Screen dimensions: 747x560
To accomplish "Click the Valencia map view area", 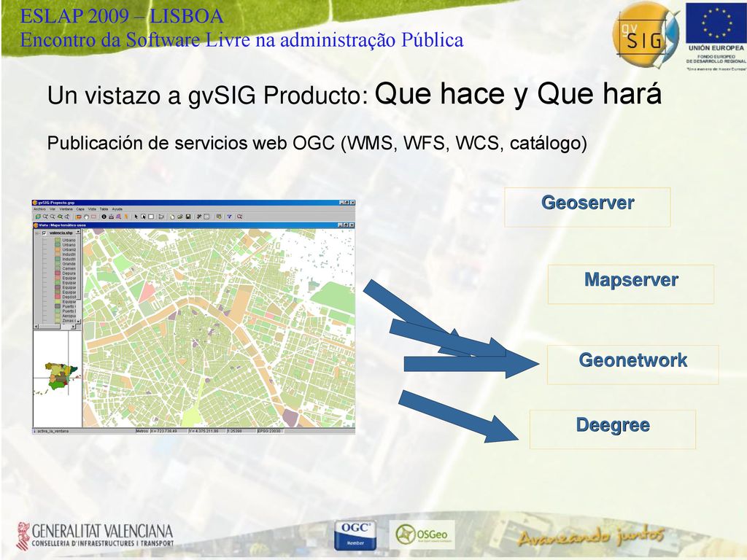I will tap(219, 328).
